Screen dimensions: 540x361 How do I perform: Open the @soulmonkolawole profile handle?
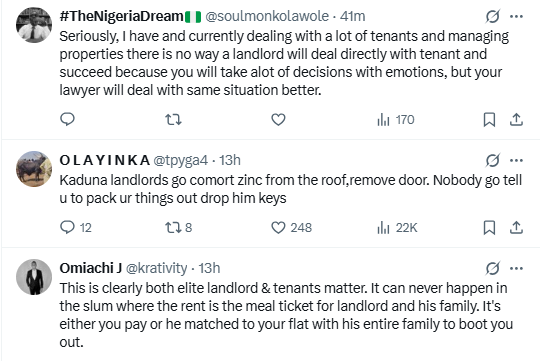(267, 16)
